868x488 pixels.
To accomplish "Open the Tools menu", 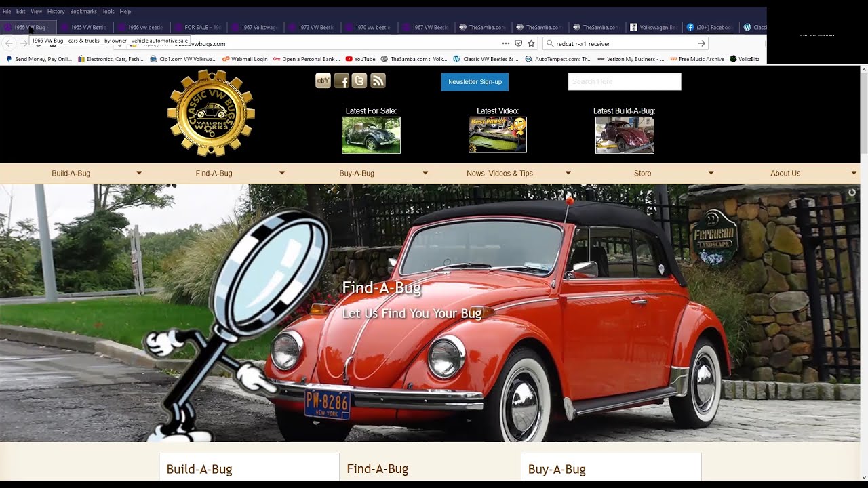I will pyautogui.click(x=108, y=12).
